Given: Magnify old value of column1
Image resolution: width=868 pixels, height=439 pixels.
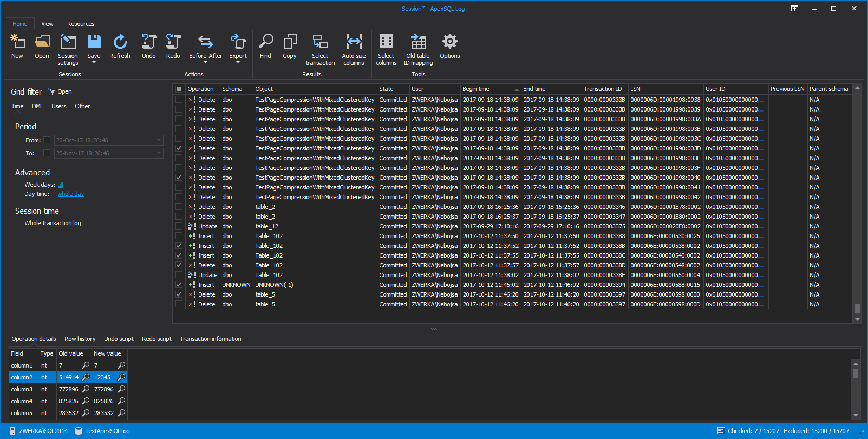Looking at the screenshot, I should (86, 365).
